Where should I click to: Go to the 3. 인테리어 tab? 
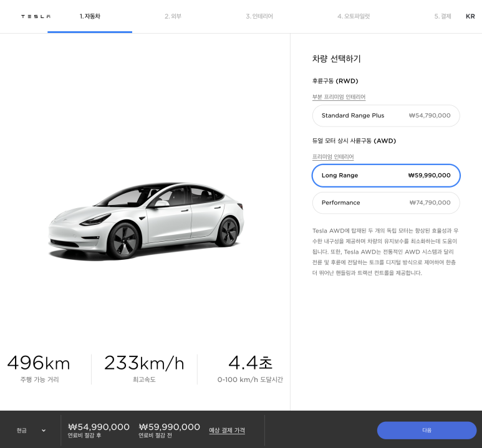pos(259,16)
